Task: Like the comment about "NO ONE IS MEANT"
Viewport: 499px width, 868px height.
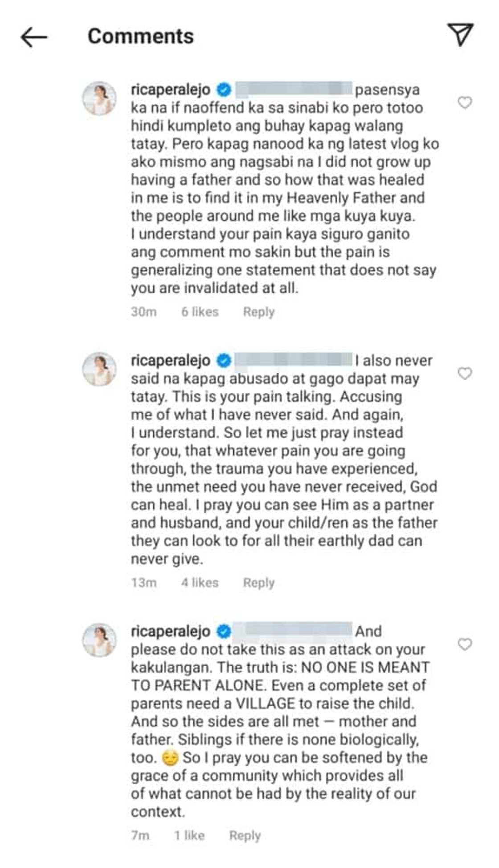Action: pos(465,644)
